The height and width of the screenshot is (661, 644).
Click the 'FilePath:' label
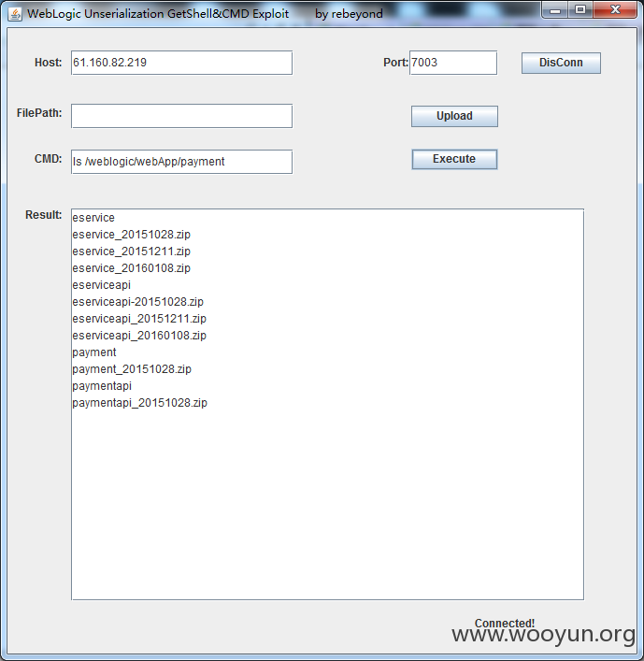pos(39,113)
